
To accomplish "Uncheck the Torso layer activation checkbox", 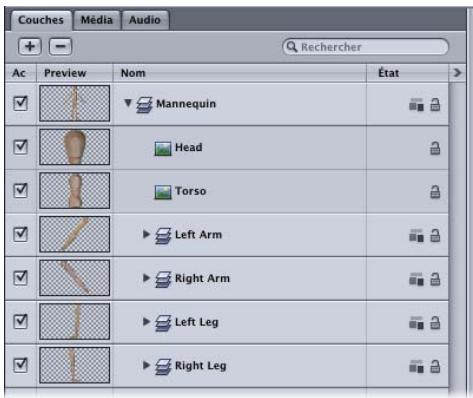I will click(20, 190).
